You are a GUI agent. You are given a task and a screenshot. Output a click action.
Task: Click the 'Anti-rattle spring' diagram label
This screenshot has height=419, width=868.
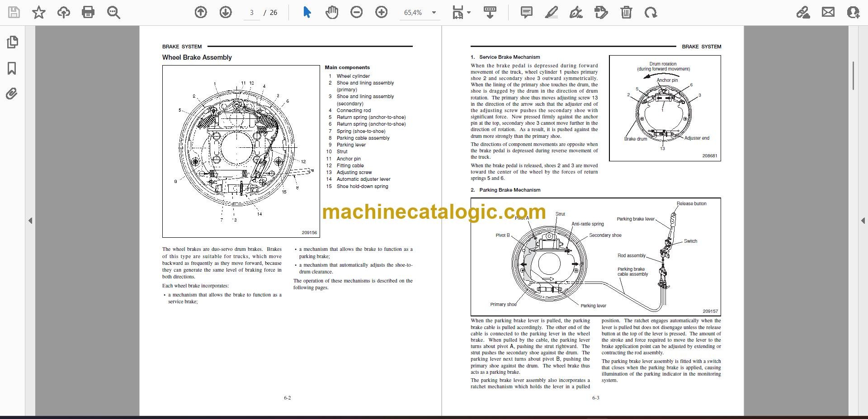(x=588, y=224)
